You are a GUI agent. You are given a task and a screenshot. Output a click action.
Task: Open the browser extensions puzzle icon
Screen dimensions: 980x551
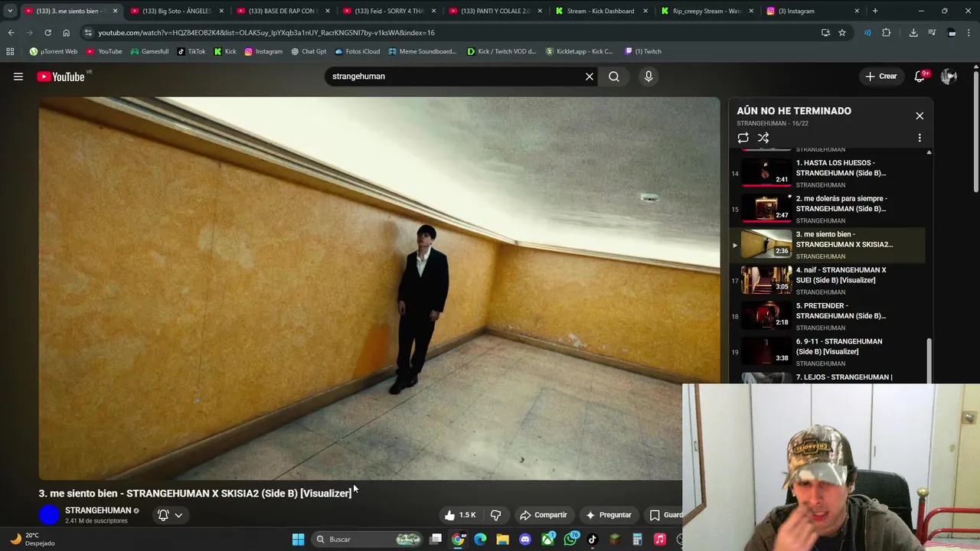point(887,33)
